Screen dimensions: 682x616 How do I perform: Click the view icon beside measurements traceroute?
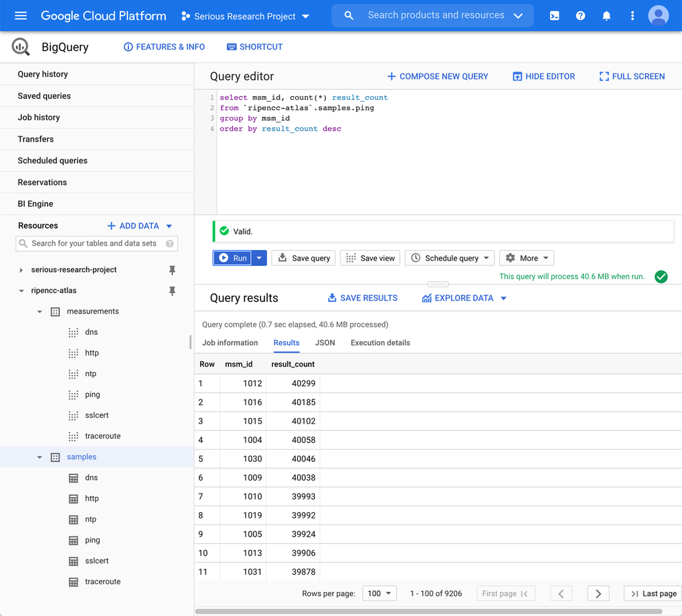(74, 437)
